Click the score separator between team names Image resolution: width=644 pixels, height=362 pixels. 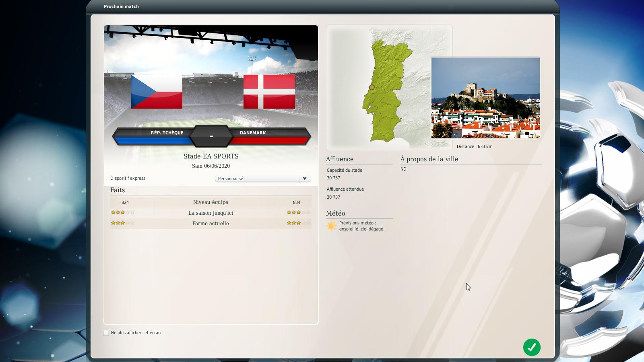211,136
